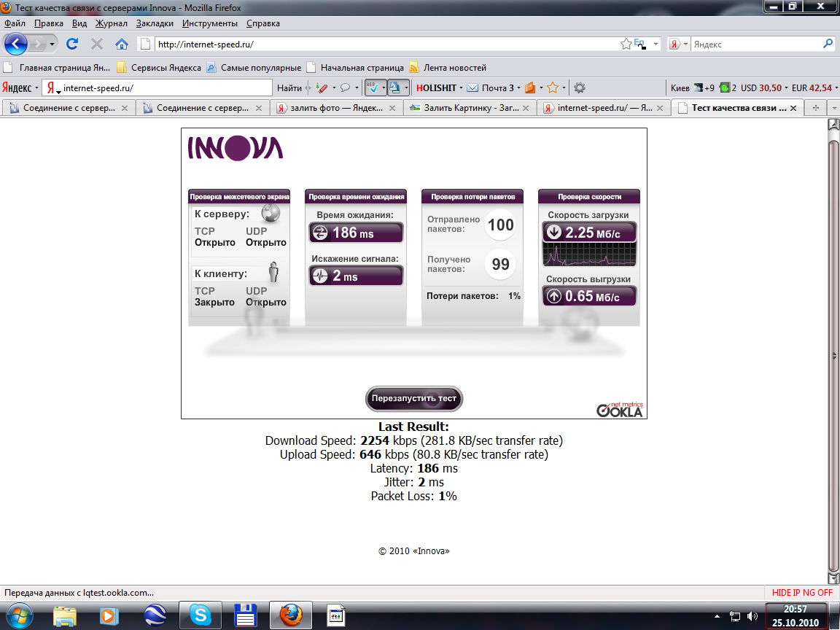Image resolution: width=840 pixels, height=630 pixels.
Task: Click the Найти search button
Action: 289,87
